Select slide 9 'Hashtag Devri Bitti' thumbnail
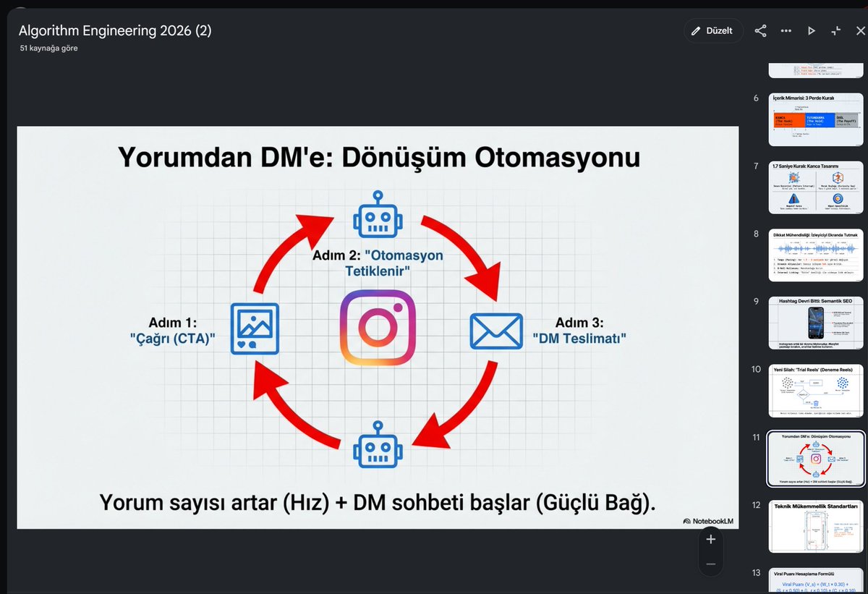 (x=816, y=323)
